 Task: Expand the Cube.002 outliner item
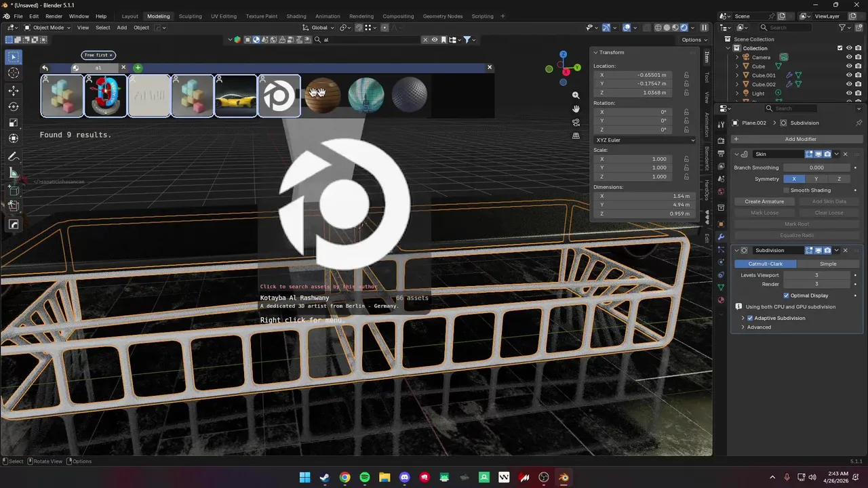point(737,85)
